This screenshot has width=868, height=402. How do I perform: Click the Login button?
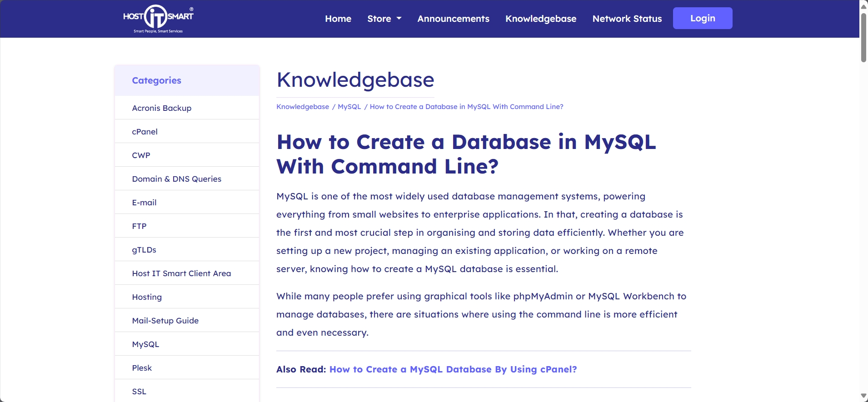pos(703,18)
